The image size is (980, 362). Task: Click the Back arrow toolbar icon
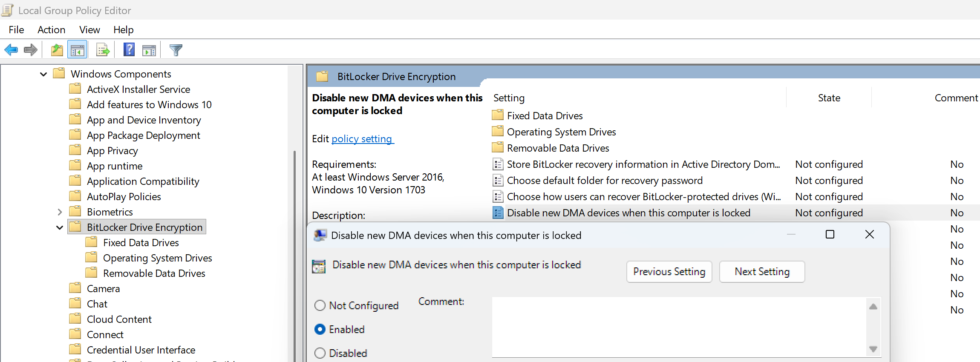coord(11,50)
